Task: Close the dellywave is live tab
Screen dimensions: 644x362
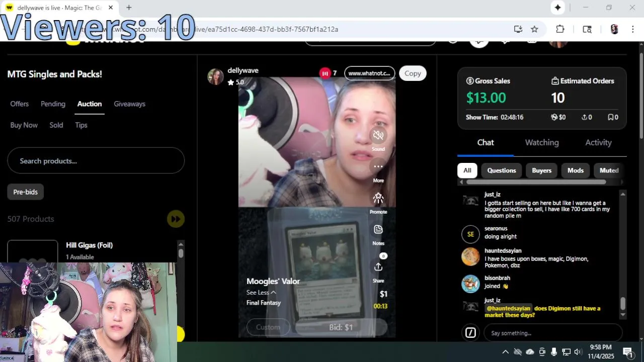Action: pos(111,8)
